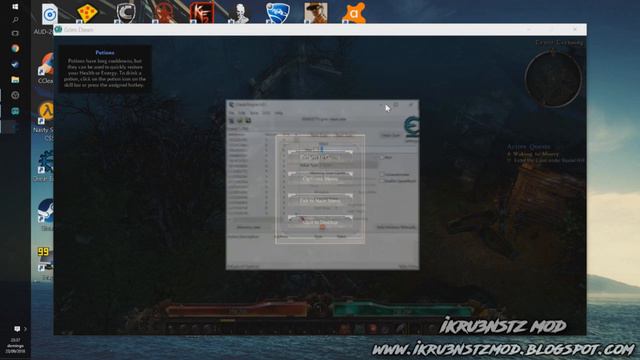Open the silver C shield desktop shortcut
This screenshot has width=640, height=360.
pos(125,13)
